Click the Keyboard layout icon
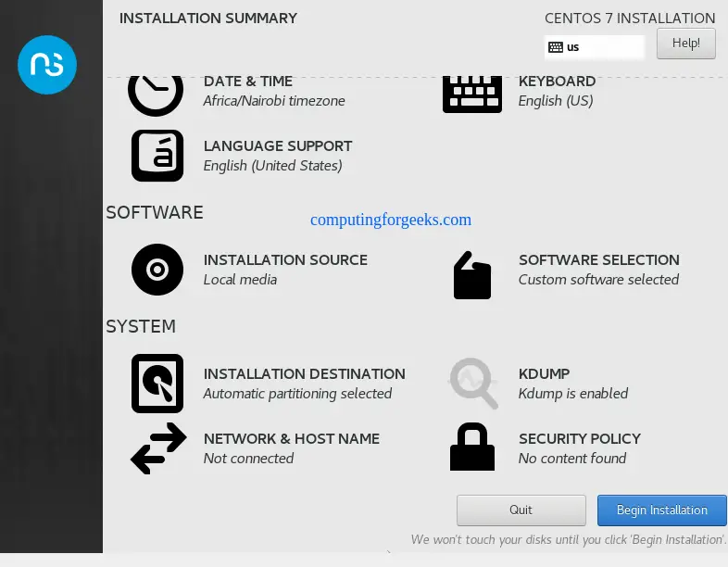Image resolution: width=728 pixels, height=567 pixels. tap(472, 94)
